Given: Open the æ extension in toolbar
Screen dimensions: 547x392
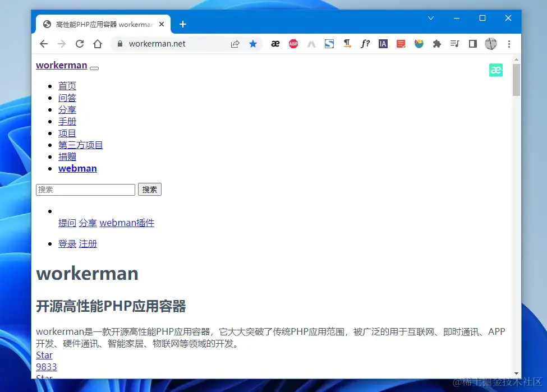Looking at the screenshot, I should coord(275,44).
